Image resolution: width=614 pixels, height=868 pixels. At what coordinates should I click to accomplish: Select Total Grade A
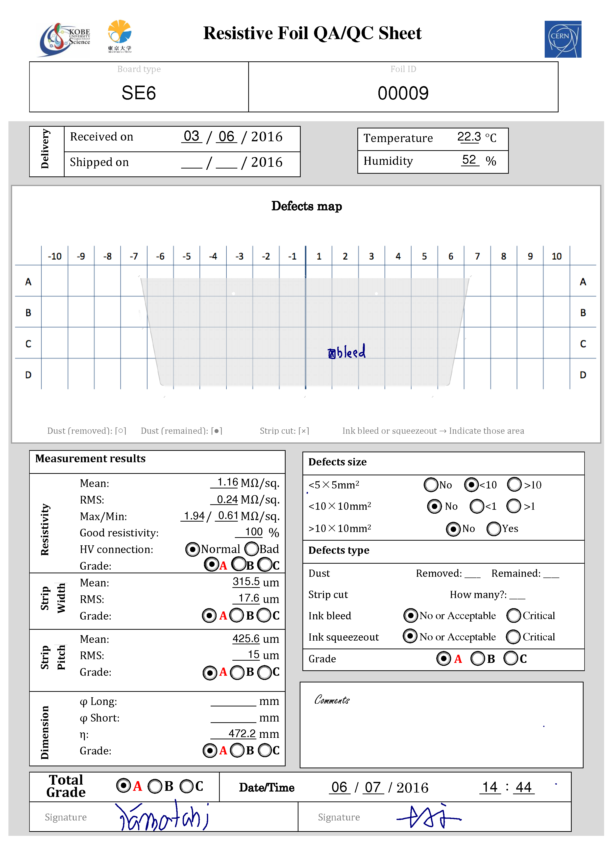[124, 786]
